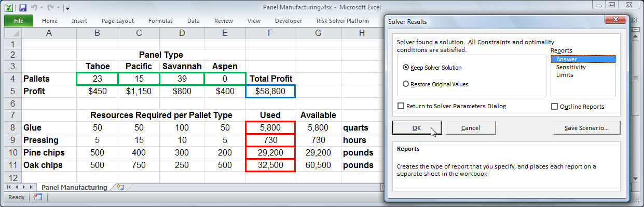Select Tahoe pallets cell showing 23
This screenshot has height=207, width=644.
(x=97, y=79)
